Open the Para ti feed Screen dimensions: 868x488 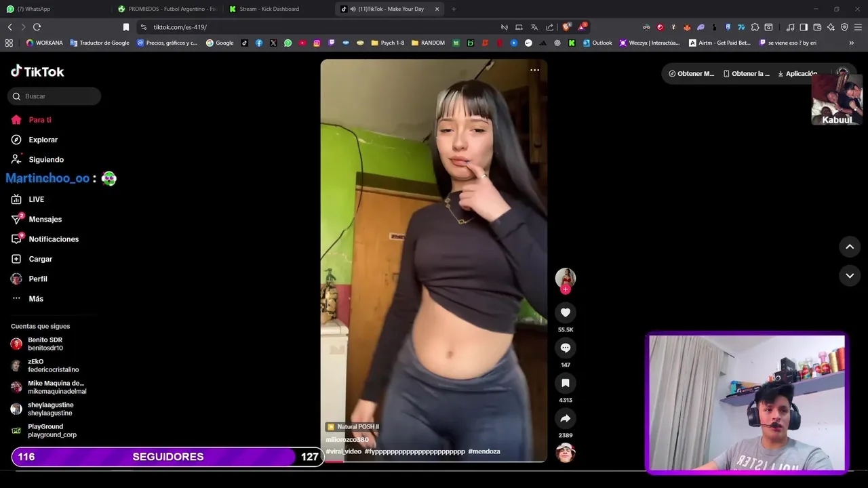coord(31,120)
